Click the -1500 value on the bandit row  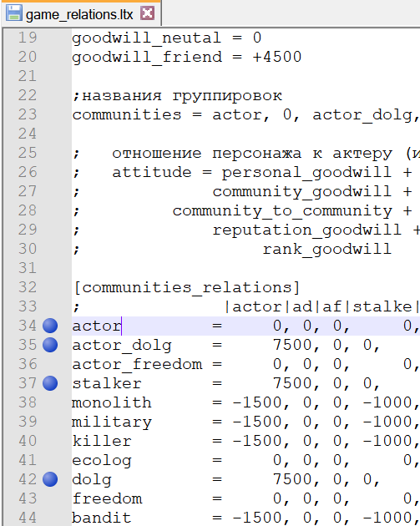point(258,518)
